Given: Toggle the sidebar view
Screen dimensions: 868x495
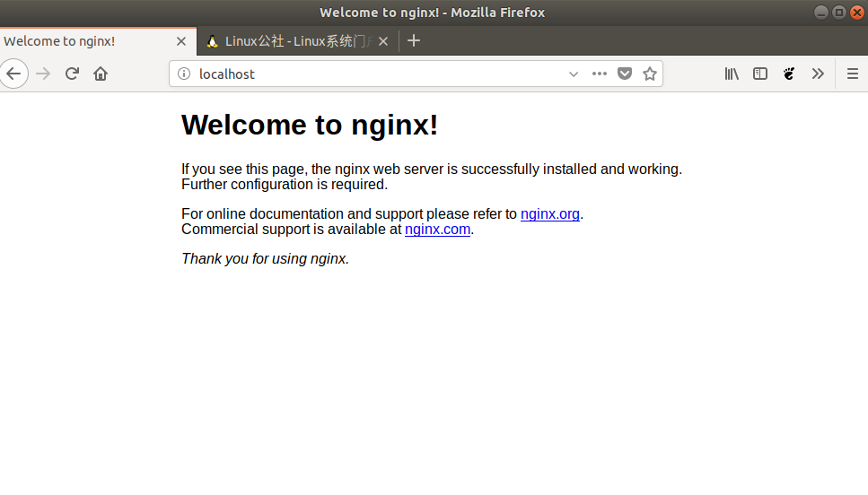Looking at the screenshot, I should tap(760, 74).
